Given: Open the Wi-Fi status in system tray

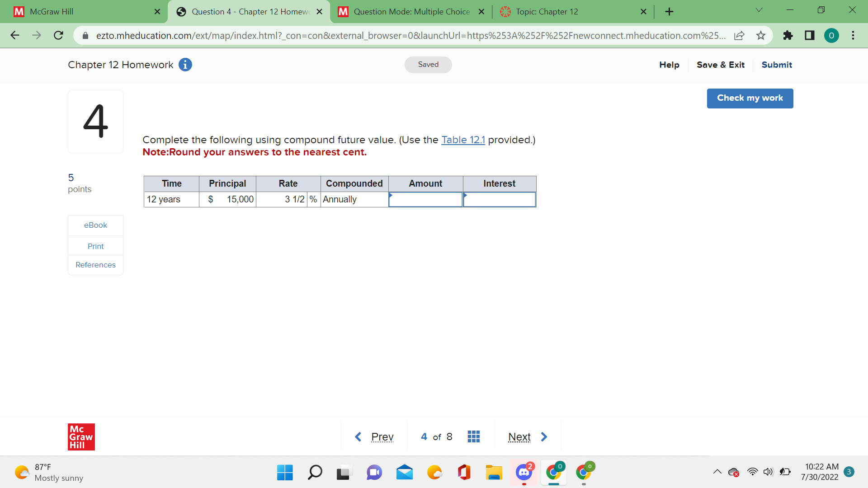Looking at the screenshot, I should tap(752, 471).
